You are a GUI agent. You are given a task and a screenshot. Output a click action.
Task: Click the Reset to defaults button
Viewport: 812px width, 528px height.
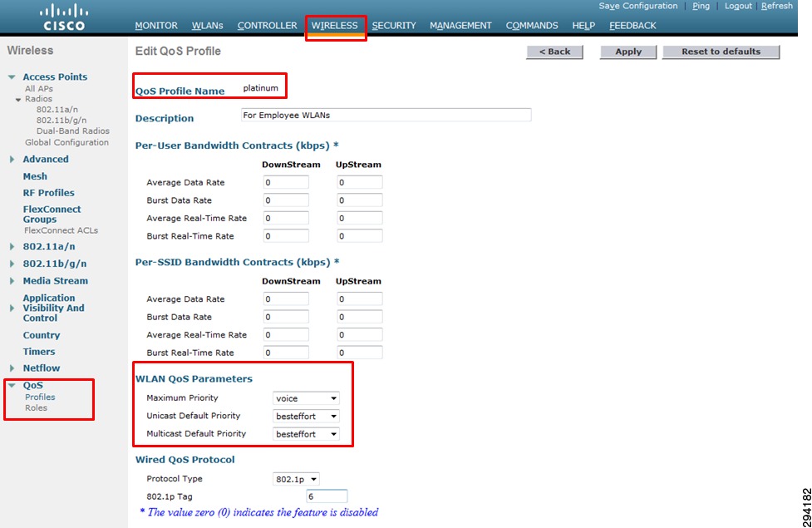(x=721, y=52)
